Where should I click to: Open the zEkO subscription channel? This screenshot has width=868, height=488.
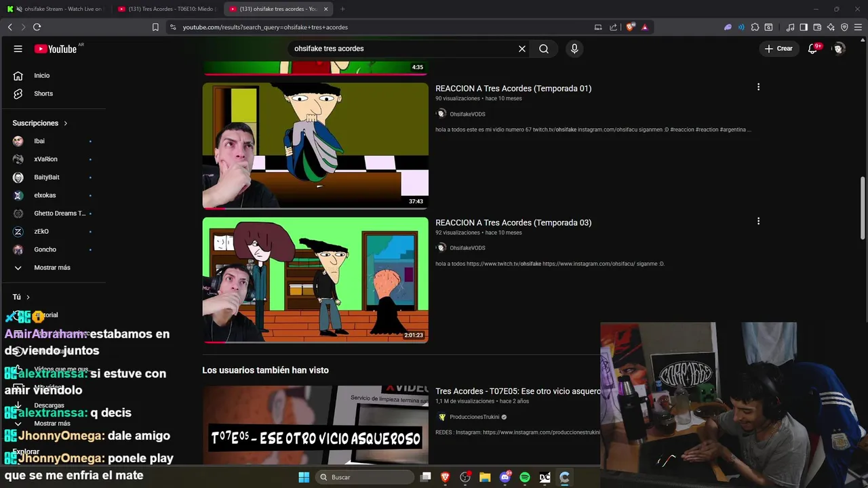pyautogui.click(x=41, y=231)
